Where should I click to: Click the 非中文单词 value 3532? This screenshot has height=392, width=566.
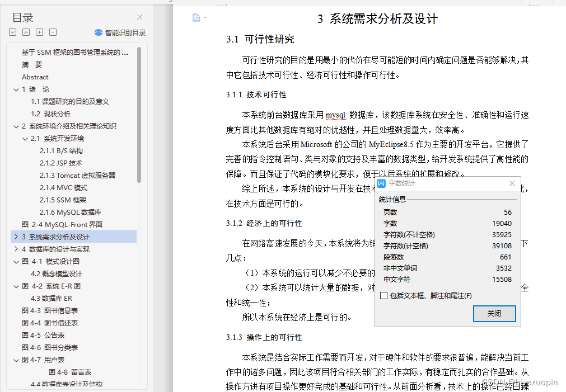pyautogui.click(x=503, y=268)
